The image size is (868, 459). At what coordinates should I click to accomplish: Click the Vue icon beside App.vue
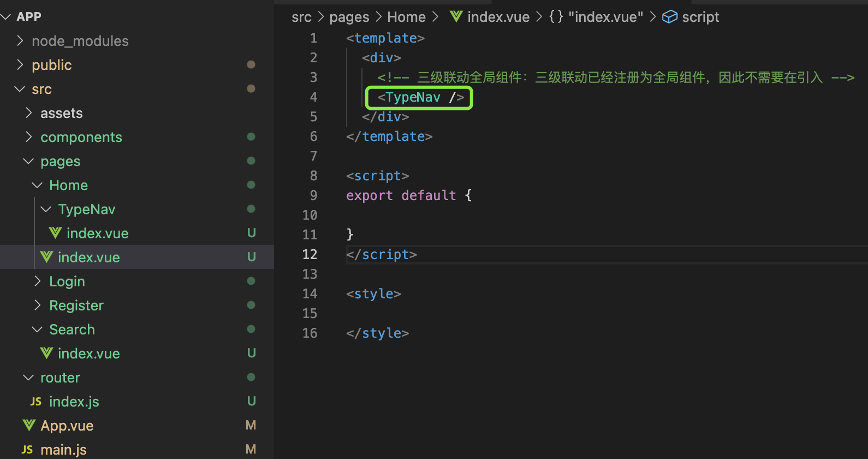28,425
